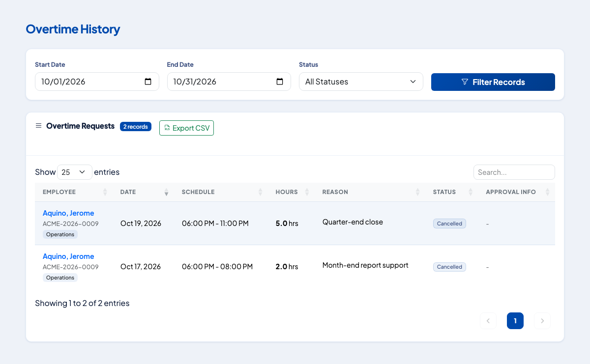Go to next page arrow
The image size is (590, 364).
coord(542,321)
